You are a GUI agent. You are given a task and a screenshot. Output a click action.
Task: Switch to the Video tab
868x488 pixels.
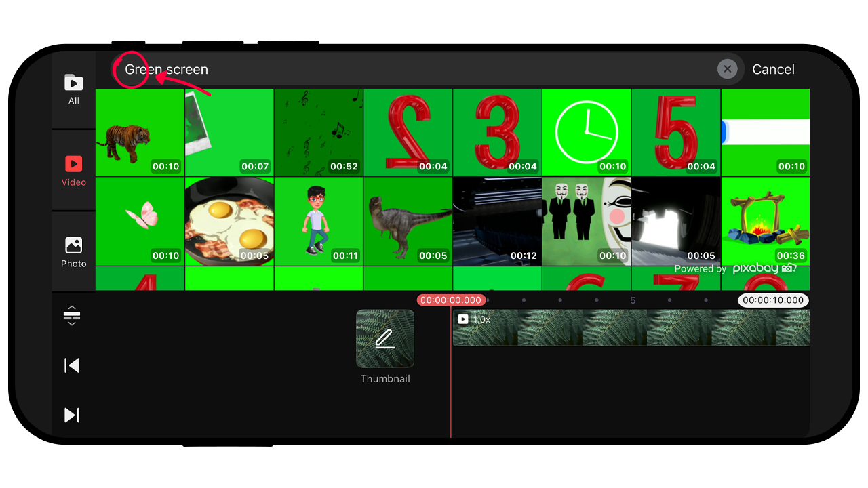(x=73, y=171)
